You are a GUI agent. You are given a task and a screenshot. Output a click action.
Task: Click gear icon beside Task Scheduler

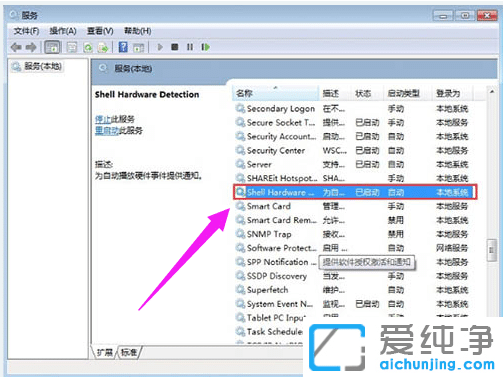(240, 332)
